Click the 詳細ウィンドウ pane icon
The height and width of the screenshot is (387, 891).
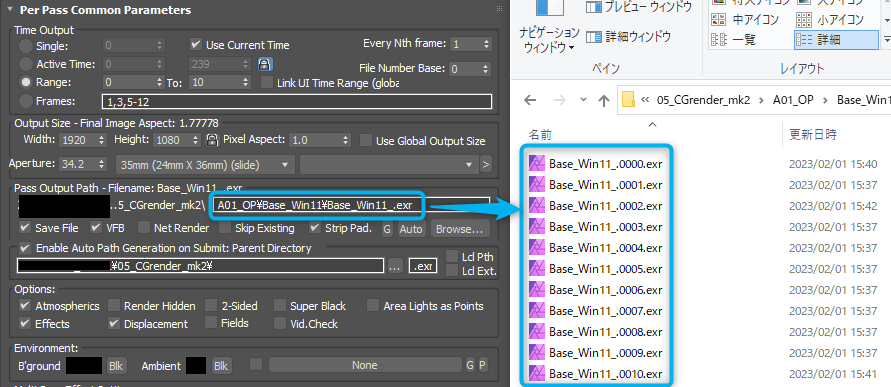coord(594,37)
